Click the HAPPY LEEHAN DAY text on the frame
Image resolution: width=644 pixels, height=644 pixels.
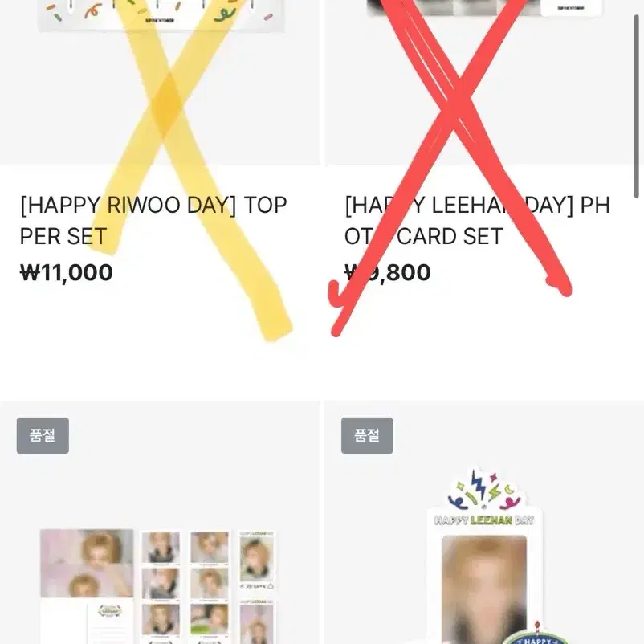pos(484,520)
